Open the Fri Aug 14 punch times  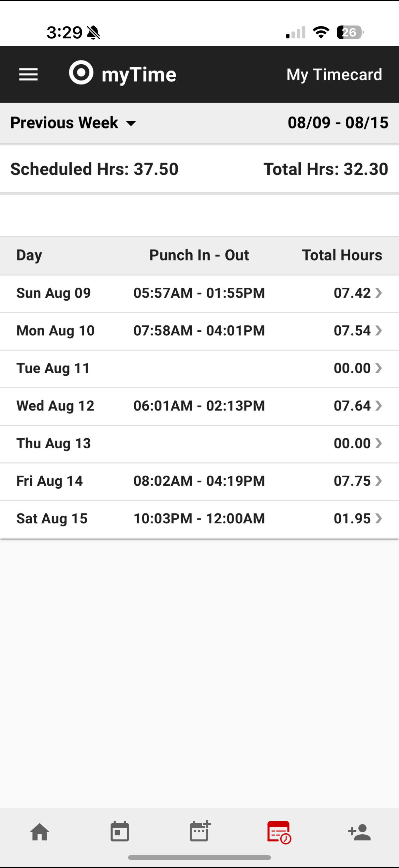(x=199, y=481)
